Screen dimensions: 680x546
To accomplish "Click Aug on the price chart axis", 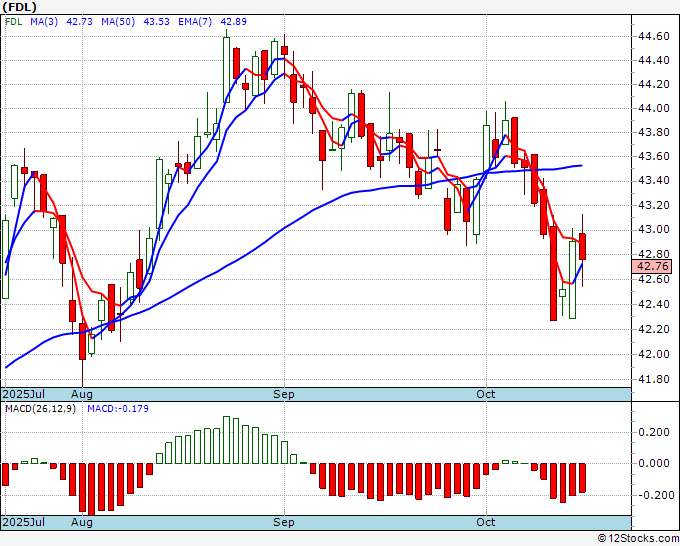I will click(82, 394).
